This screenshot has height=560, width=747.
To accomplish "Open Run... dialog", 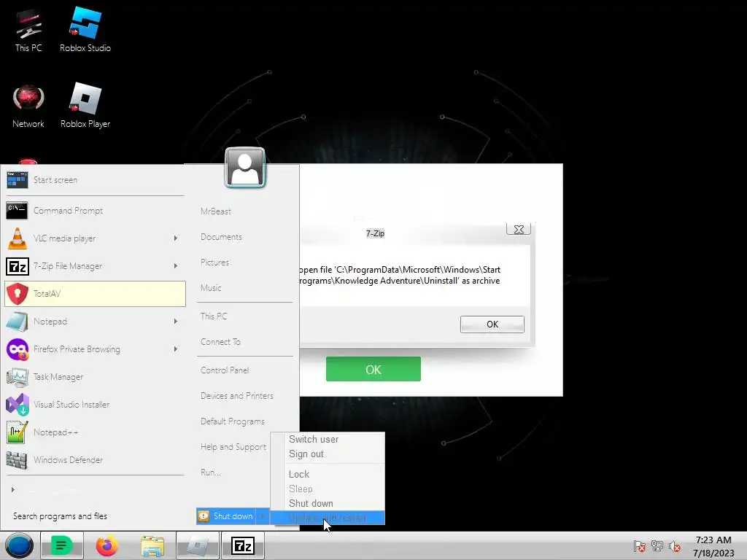I will pyautogui.click(x=211, y=472).
